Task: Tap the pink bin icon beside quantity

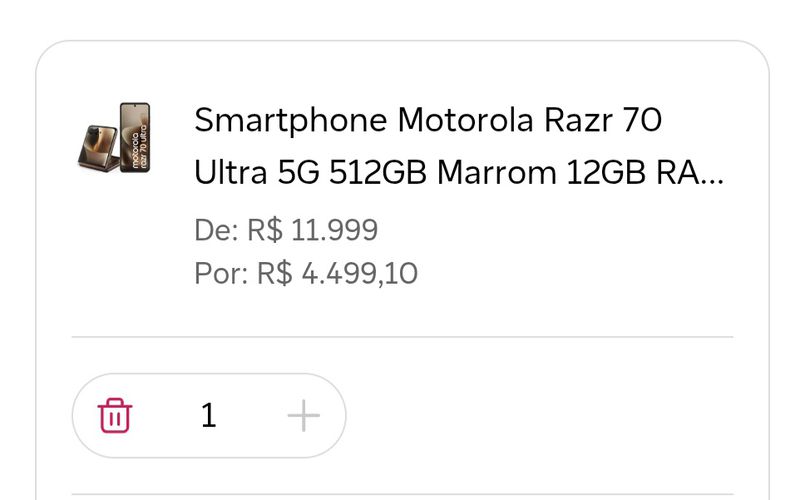Action: pos(115,415)
